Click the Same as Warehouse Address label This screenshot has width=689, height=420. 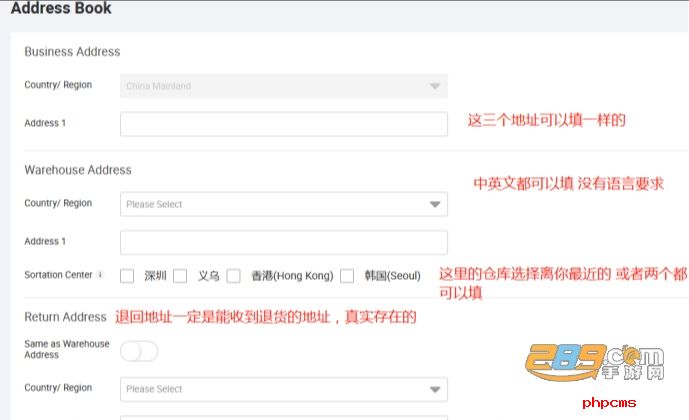(67, 349)
